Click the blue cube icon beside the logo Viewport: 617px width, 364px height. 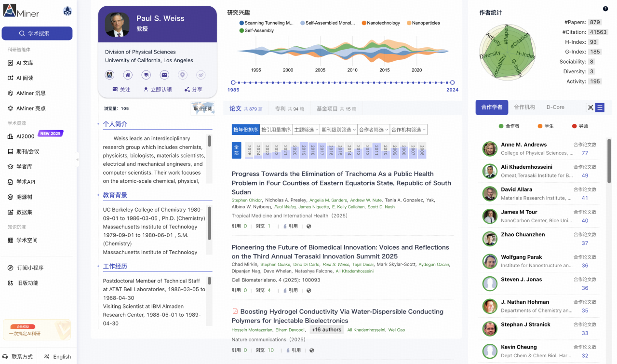coord(67,12)
